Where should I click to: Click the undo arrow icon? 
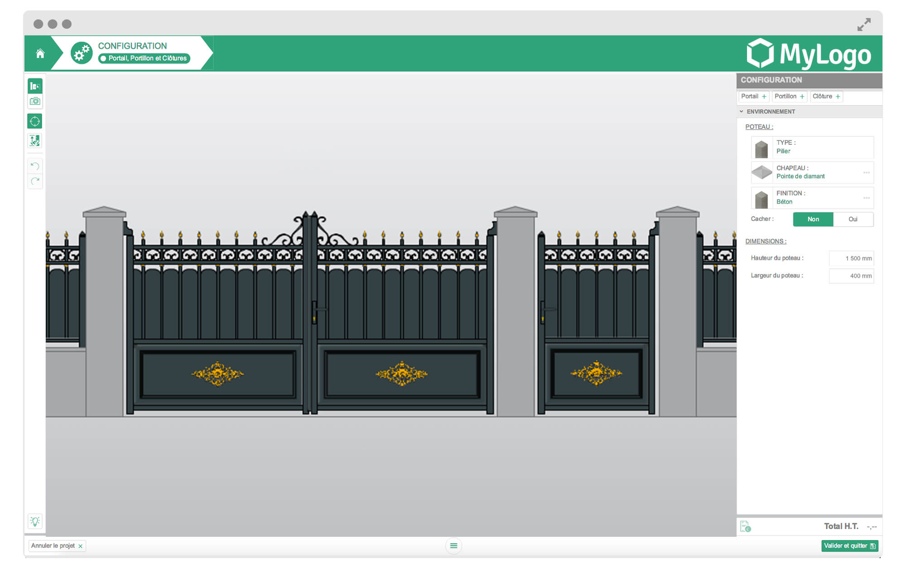pos(35,166)
